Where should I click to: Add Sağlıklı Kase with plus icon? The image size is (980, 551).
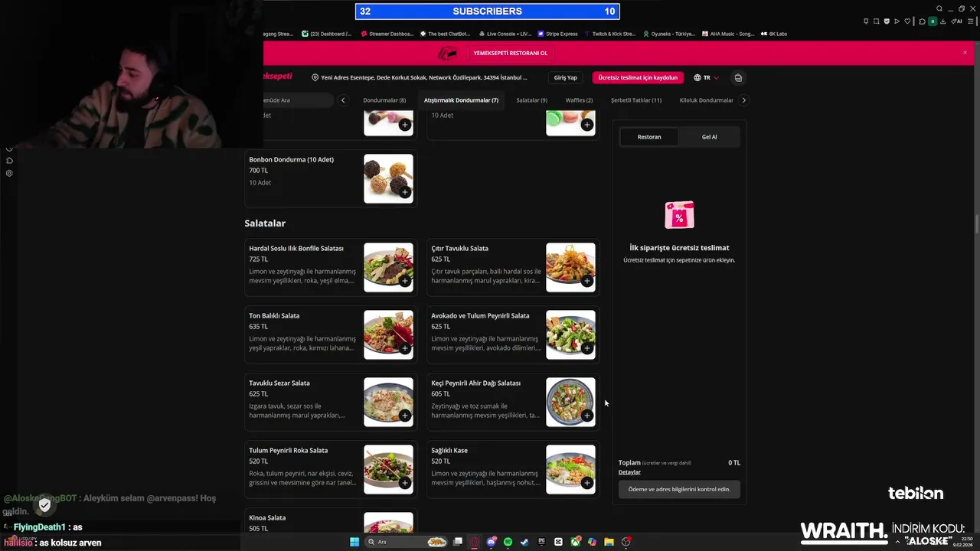click(x=587, y=483)
